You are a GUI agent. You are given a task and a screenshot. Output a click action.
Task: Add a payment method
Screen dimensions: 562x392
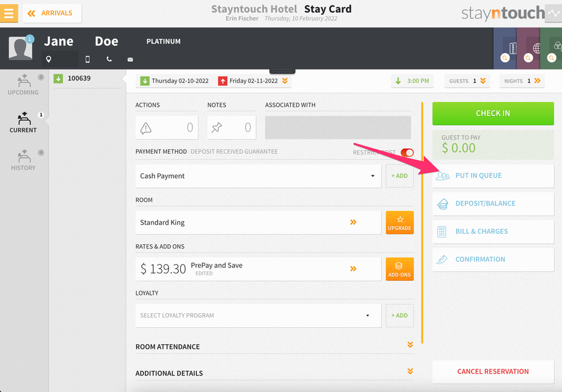pyautogui.click(x=400, y=176)
